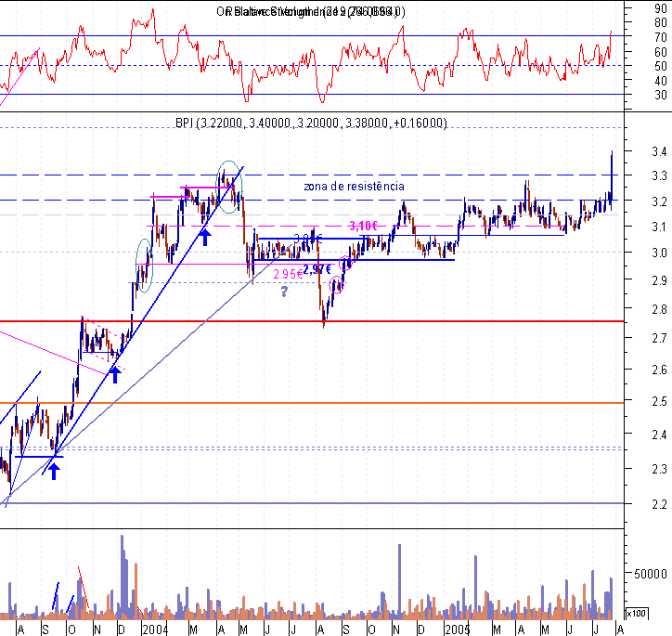Click the 3.3 price axis label
Image resolution: width=672 pixels, height=636 pixels.
(659, 175)
